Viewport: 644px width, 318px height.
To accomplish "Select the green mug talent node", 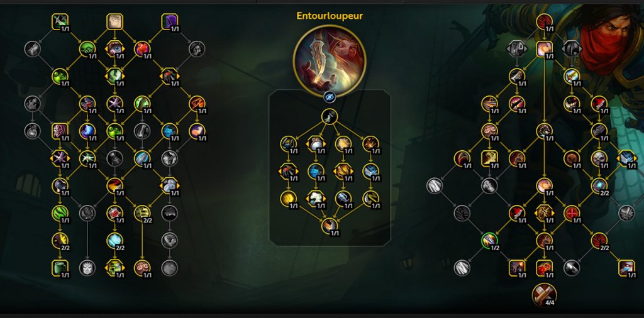I will click(x=60, y=268).
